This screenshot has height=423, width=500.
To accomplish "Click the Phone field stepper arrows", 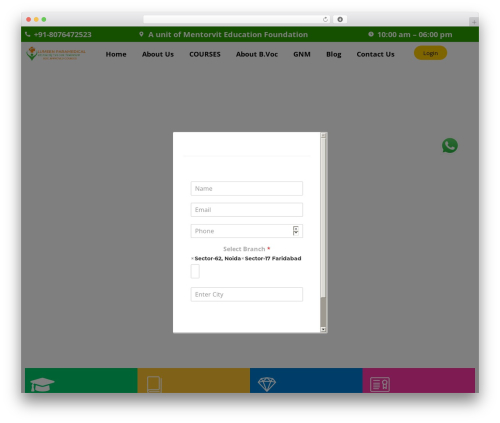I will tap(296, 231).
